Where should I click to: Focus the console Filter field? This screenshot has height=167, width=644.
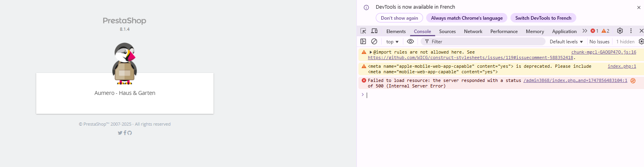[483, 41]
